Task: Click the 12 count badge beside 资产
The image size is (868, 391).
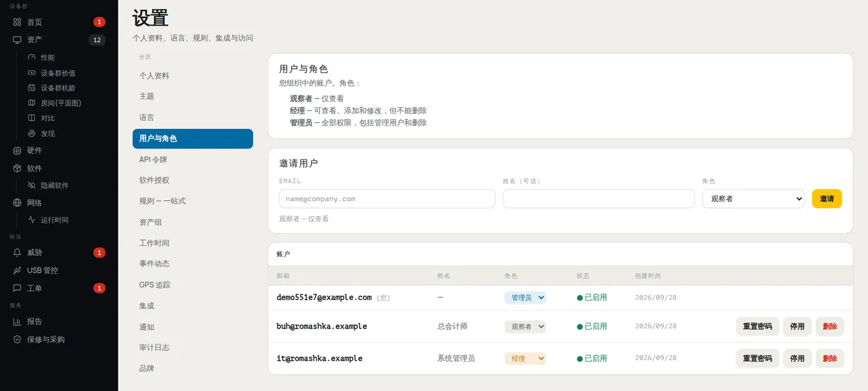Action: (97, 40)
